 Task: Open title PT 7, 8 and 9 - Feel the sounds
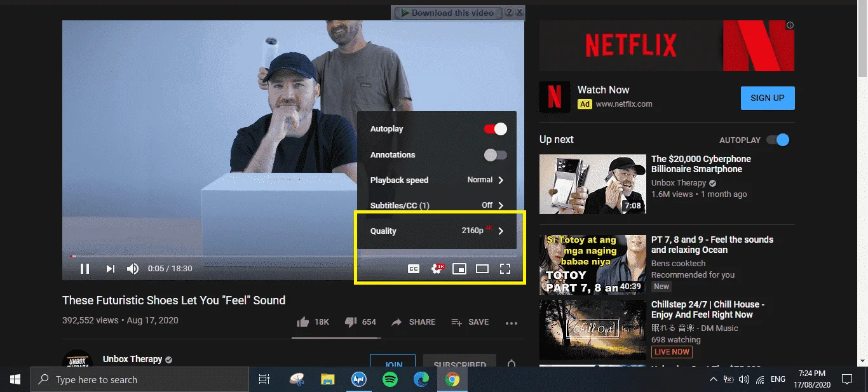point(712,245)
